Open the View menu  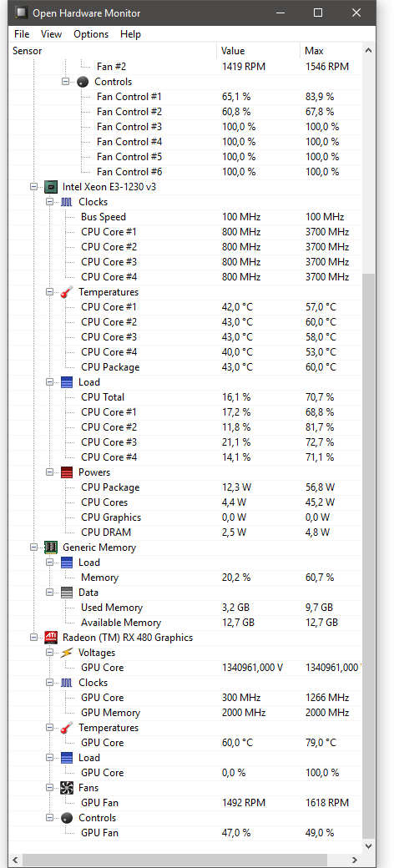click(52, 33)
